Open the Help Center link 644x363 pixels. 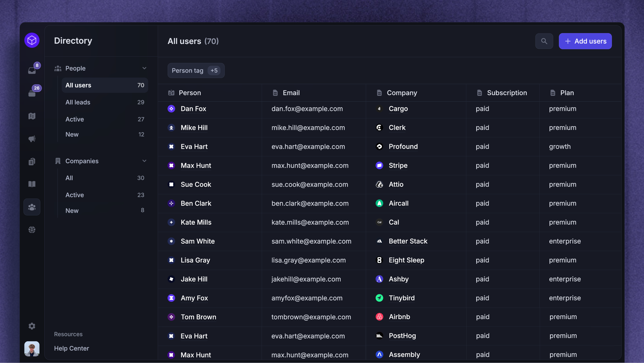coord(71,348)
